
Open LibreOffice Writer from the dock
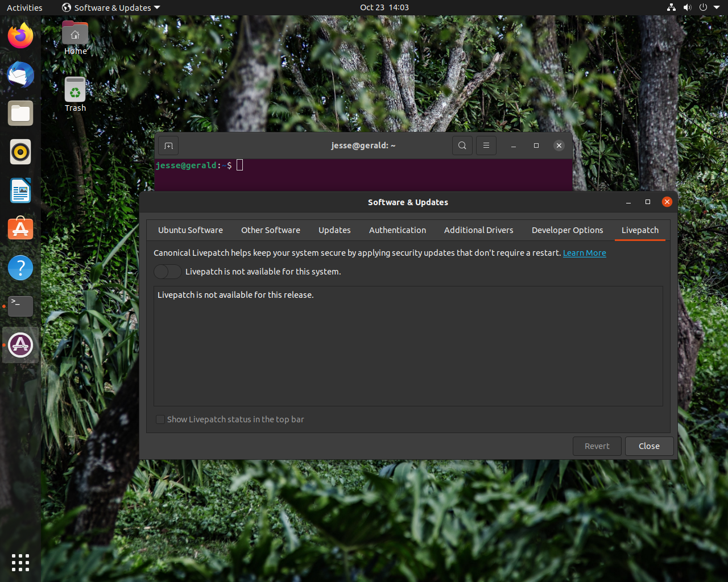tap(20, 190)
